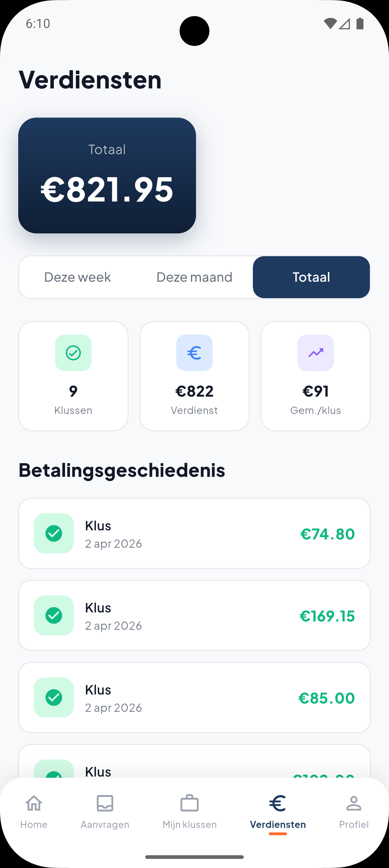Tap checkmark icon of €169.15 payment

[x=53, y=615]
